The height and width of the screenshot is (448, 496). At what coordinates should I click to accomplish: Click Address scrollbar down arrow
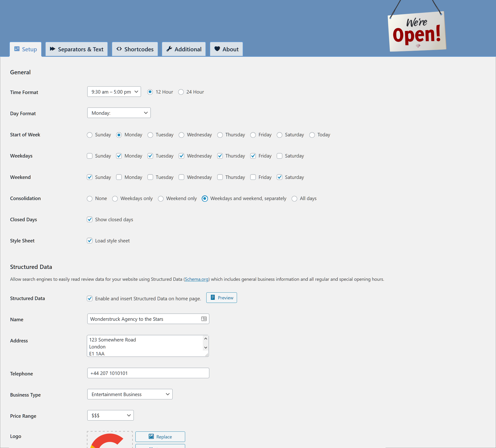coord(206,348)
